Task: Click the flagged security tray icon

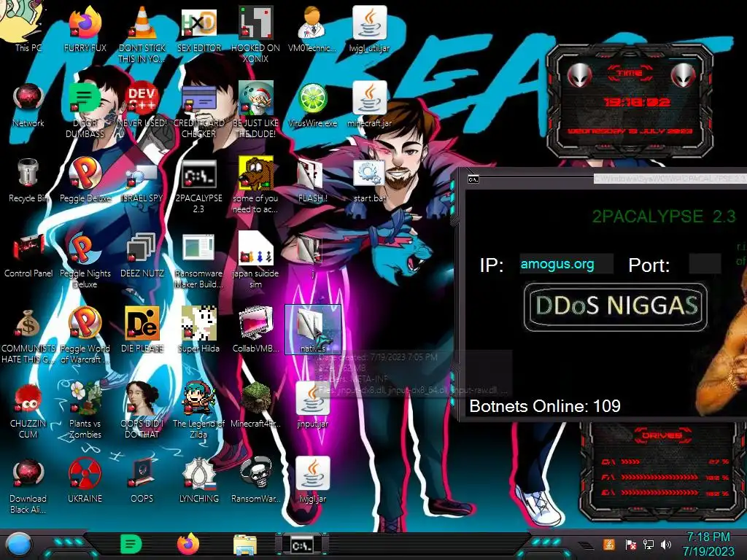Action: 630,544
